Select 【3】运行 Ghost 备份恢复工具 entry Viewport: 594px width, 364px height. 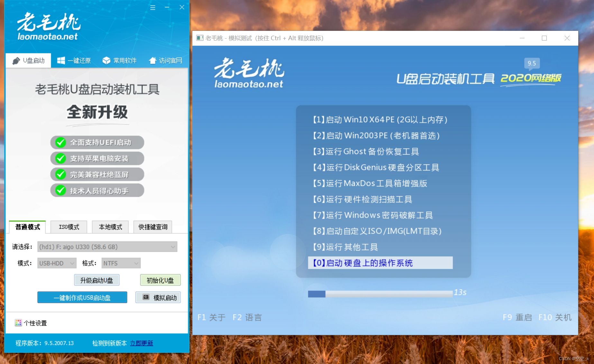click(x=380, y=151)
